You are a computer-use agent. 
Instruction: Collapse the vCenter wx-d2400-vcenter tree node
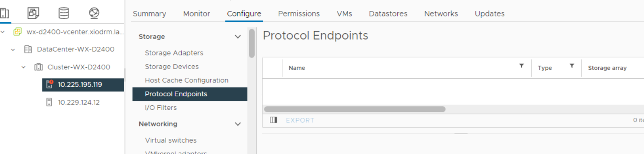[x=3, y=32]
